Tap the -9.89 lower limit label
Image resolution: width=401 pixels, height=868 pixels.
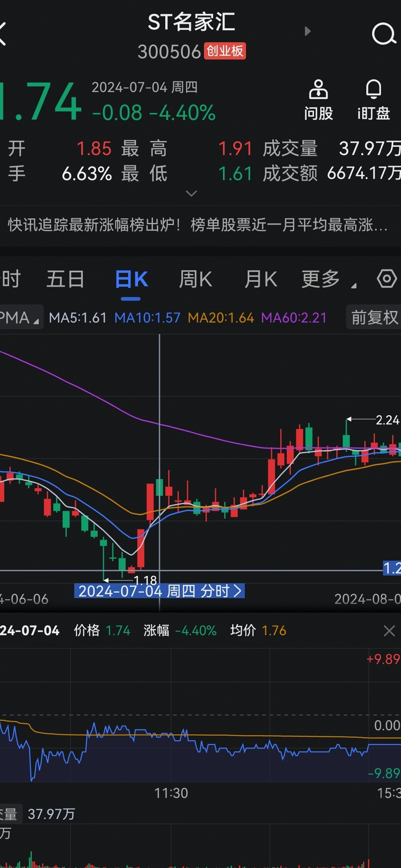coord(384,773)
